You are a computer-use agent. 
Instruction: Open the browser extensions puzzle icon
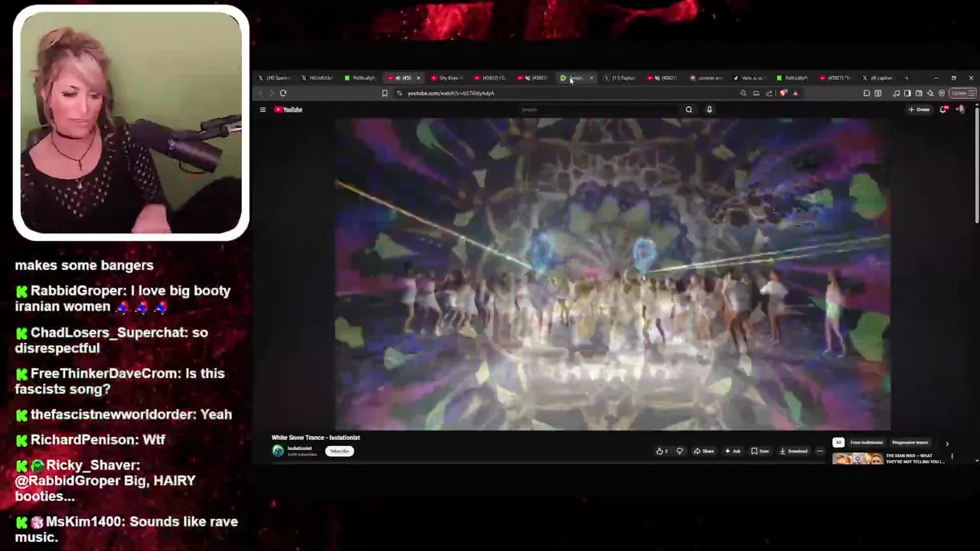[x=867, y=93]
